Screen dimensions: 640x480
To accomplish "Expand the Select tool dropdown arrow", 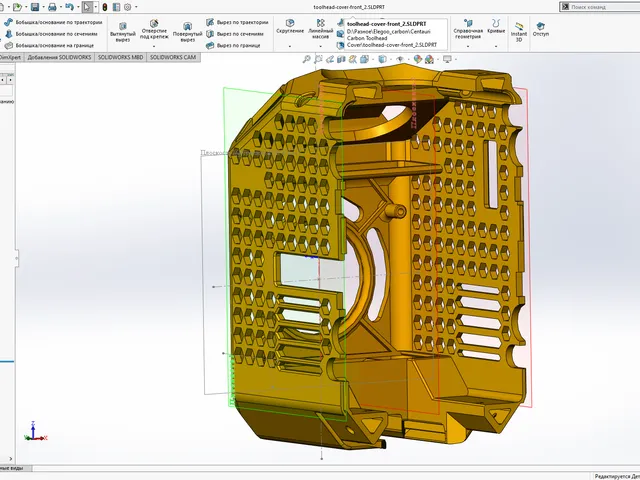I will pyautogui.click(x=96, y=7).
